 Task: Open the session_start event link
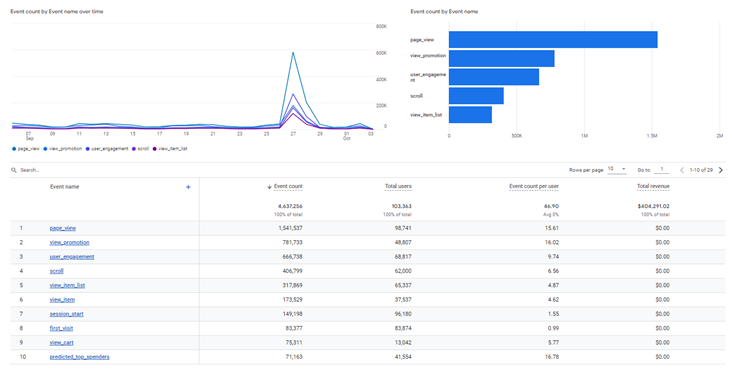click(x=67, y=314)
